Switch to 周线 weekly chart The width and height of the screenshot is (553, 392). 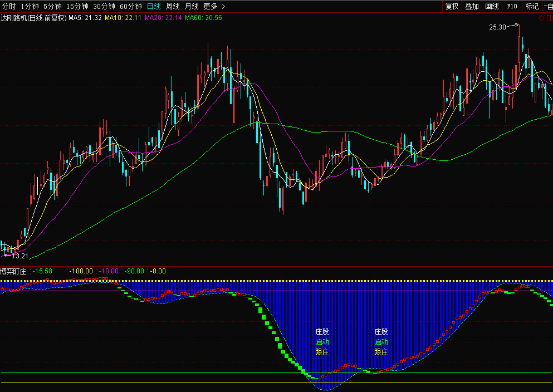(x=173, y=6)
